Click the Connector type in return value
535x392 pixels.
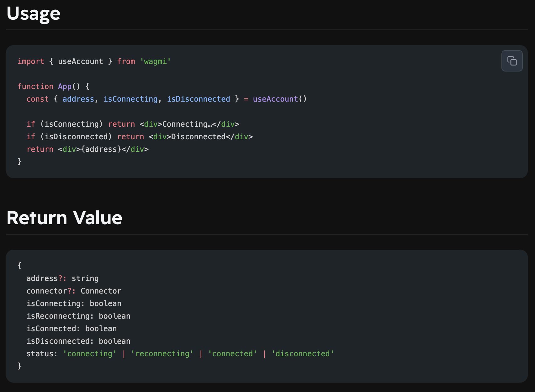101,291
